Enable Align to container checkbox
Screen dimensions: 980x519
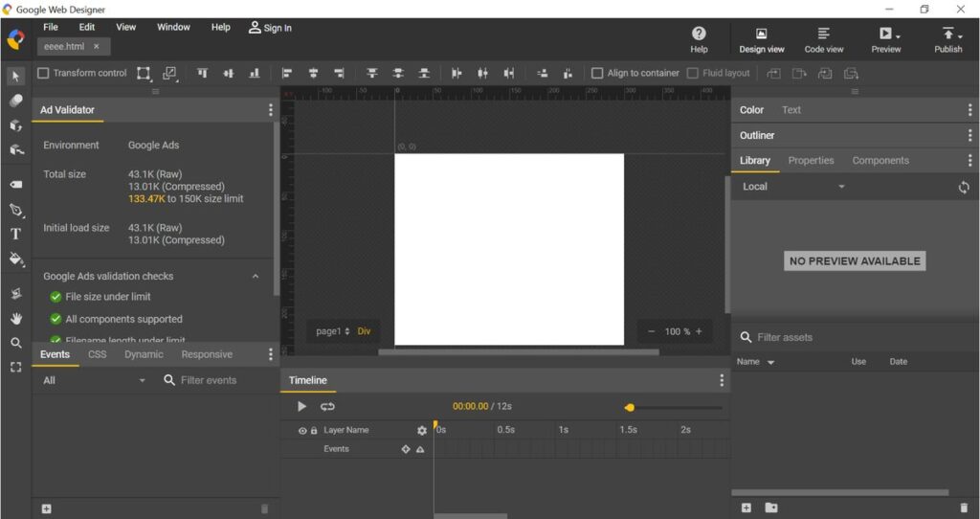click(597, 73)
